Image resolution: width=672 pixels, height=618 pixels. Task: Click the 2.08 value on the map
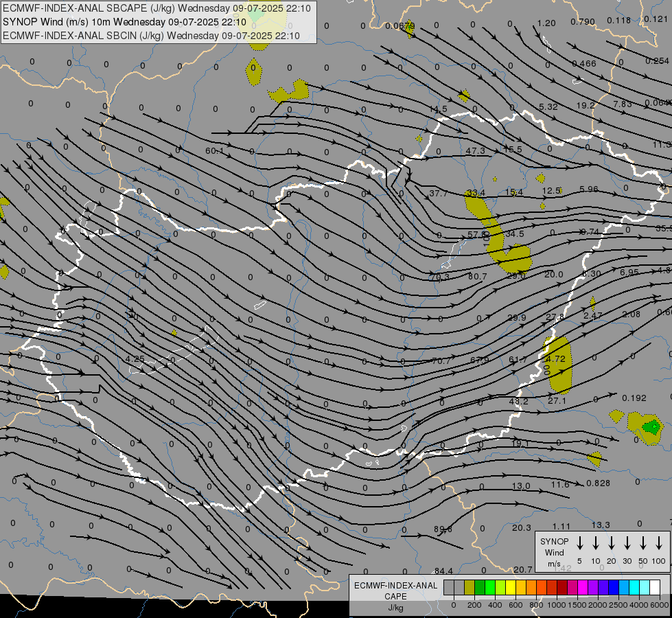click(x=631, y=314)
